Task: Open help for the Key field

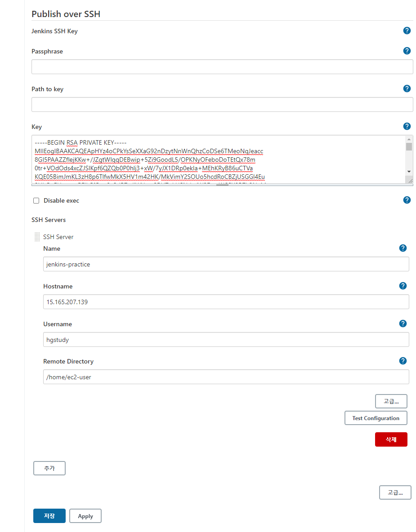Action: (x=407, y=126)
